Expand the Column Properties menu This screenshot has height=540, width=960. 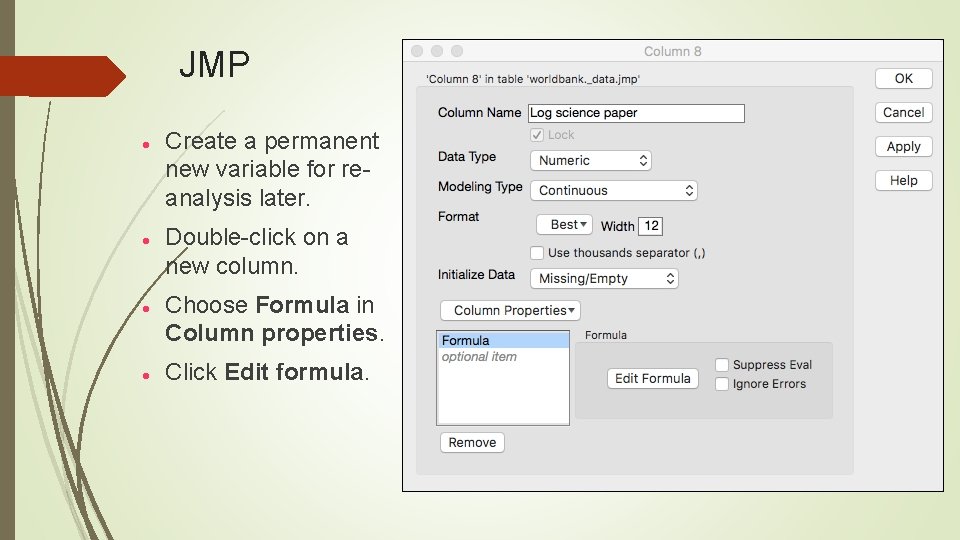pyautogui.click(x=510, y=310)
